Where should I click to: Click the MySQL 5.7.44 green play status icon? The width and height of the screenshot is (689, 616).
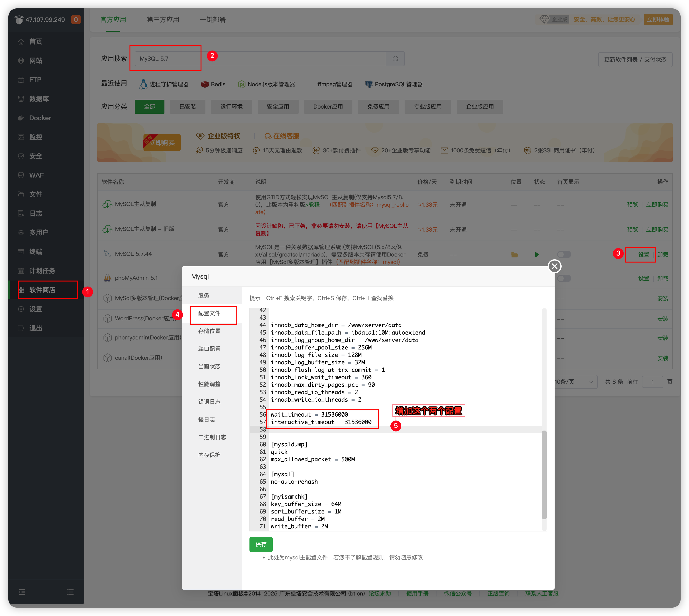(537, 254)
